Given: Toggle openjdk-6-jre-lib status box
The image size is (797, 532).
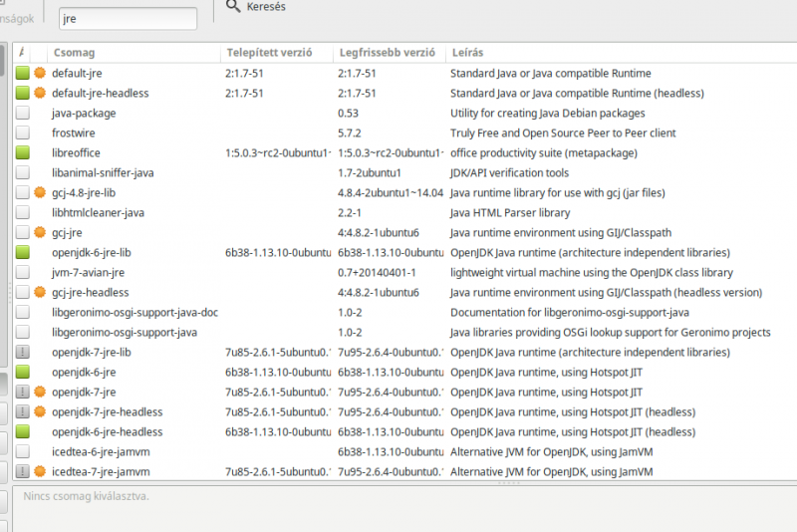Looking at the screenshot, I should [x=22, y=252].
